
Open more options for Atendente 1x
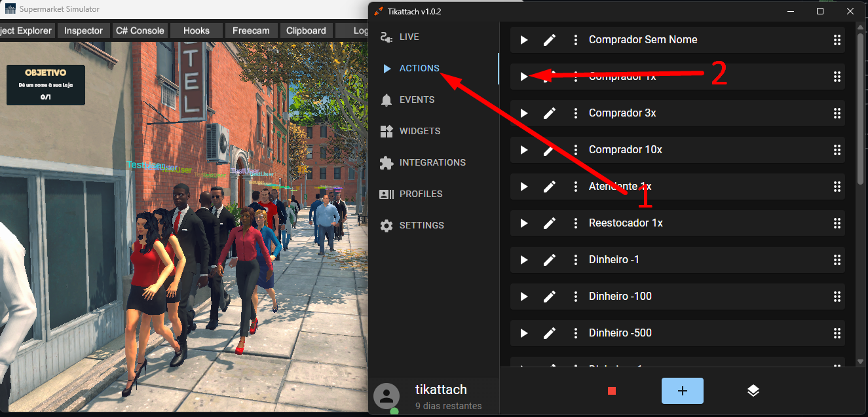point(576,187)
